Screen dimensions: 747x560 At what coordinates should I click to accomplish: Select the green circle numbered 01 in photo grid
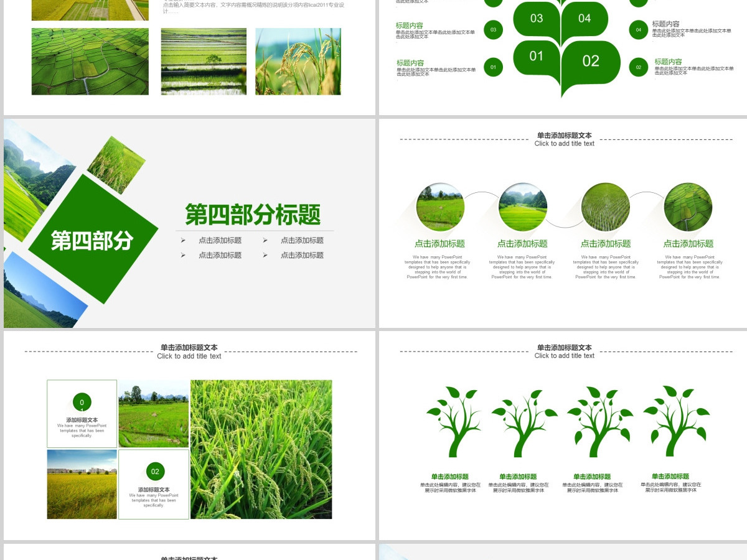(82, 403)
